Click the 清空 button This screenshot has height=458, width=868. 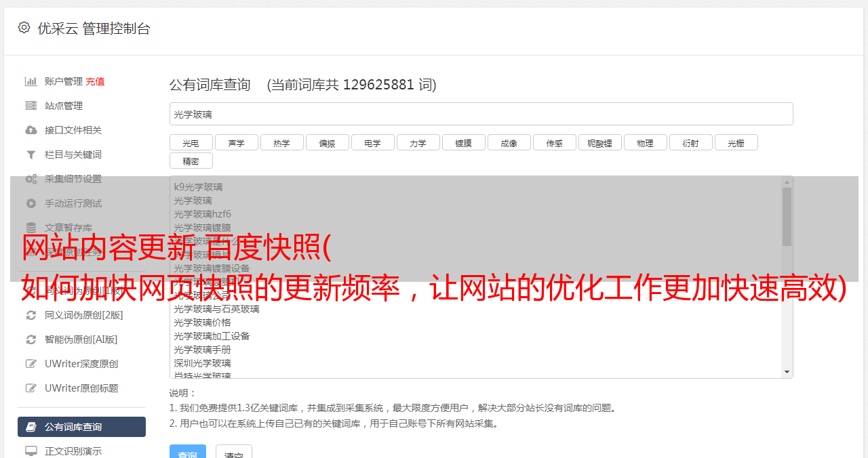[234, 453]
